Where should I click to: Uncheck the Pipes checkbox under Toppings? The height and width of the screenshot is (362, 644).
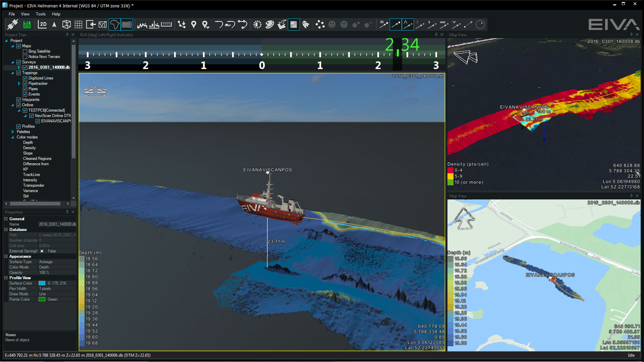click(25, 89)
